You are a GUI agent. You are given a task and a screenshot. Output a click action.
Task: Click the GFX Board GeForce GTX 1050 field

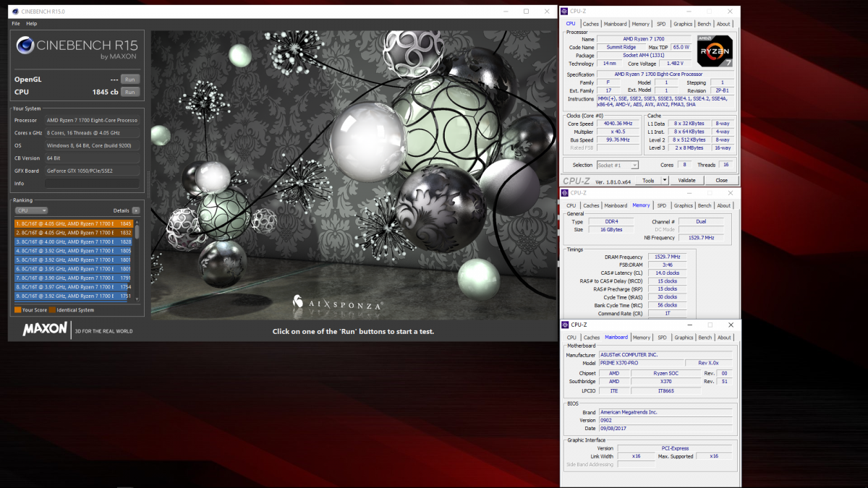[92, 171]
